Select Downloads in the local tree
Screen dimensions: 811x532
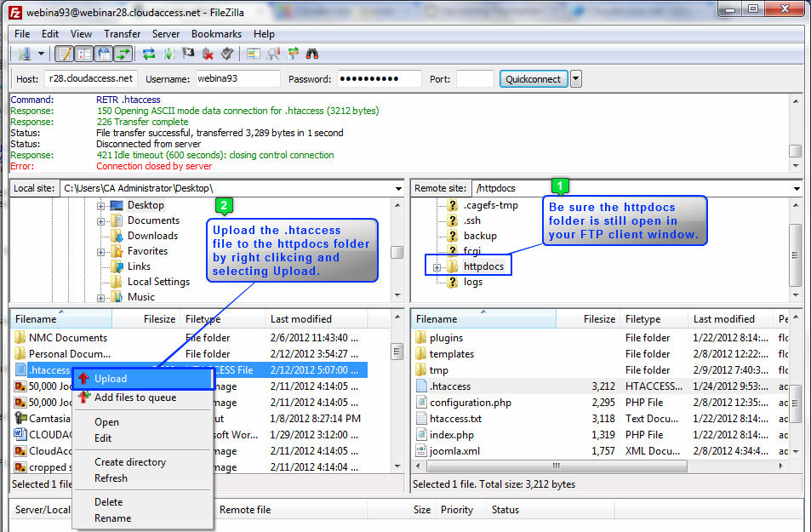point(152,236)
